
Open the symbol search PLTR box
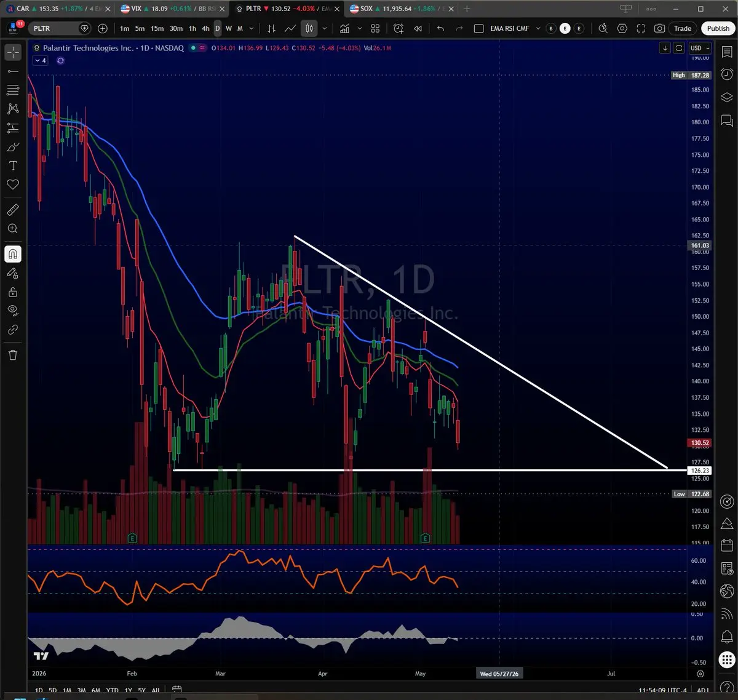(x=59, y=28)
